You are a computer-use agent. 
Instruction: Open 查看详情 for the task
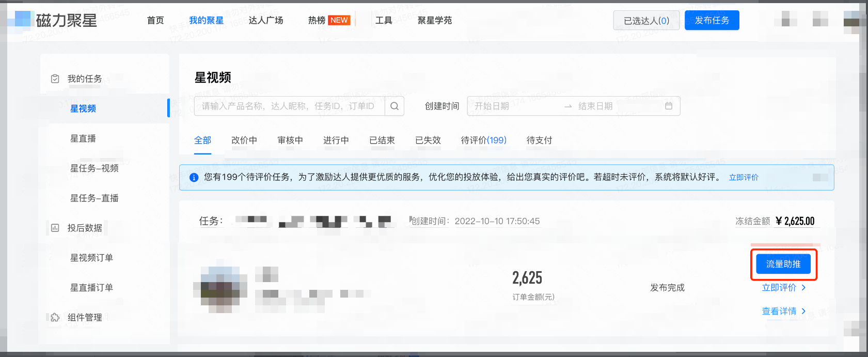point(783,311)
